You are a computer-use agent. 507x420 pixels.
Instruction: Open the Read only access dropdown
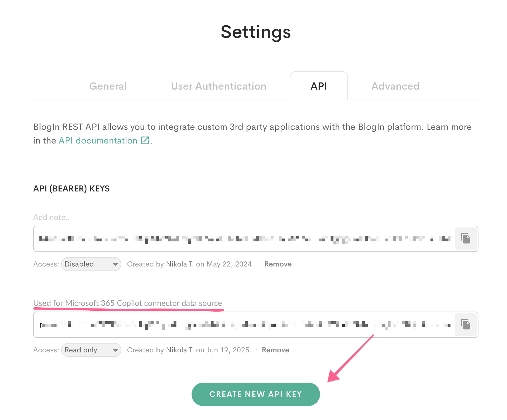[x=91, y=350]
